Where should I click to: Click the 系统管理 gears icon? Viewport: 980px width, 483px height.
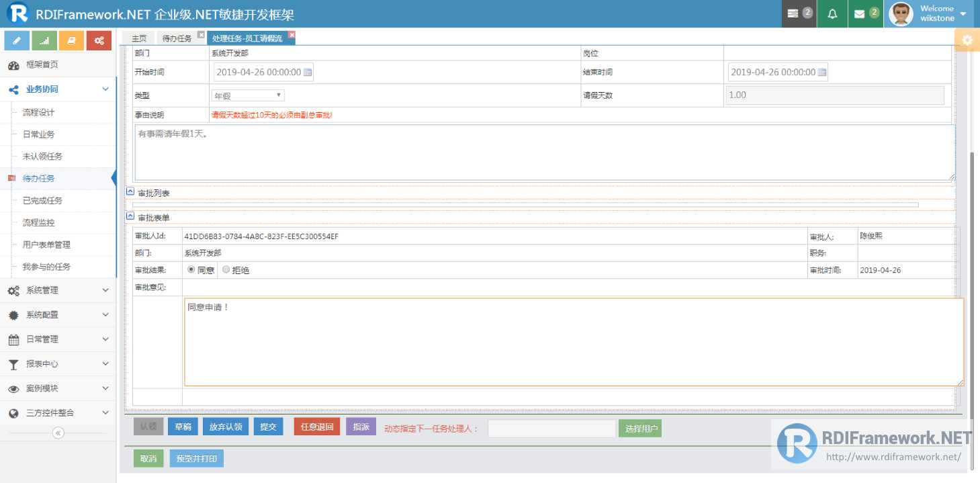(x=13, y=291)
